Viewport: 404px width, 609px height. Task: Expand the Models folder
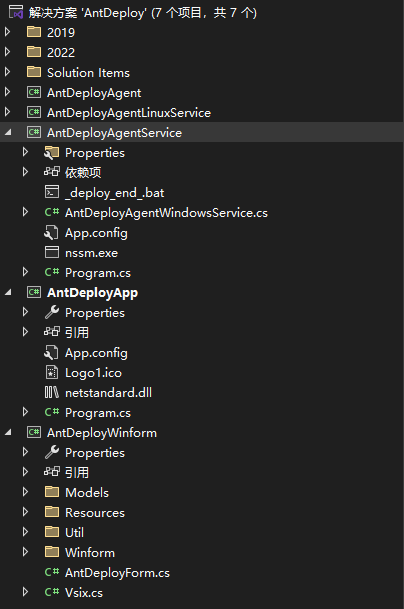25,492
